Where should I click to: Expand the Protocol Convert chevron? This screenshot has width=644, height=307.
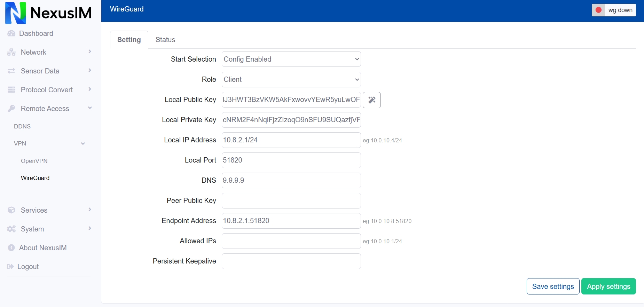tap(90, 89)
